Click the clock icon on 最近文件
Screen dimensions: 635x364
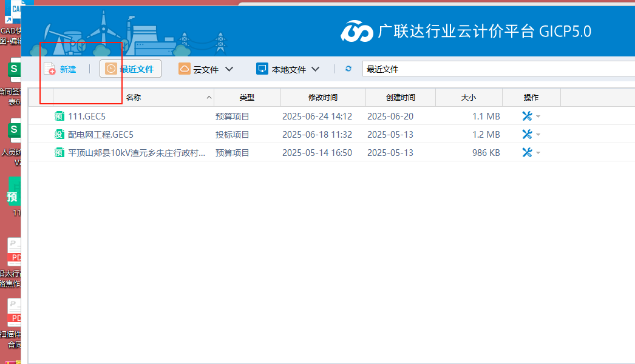110,69
